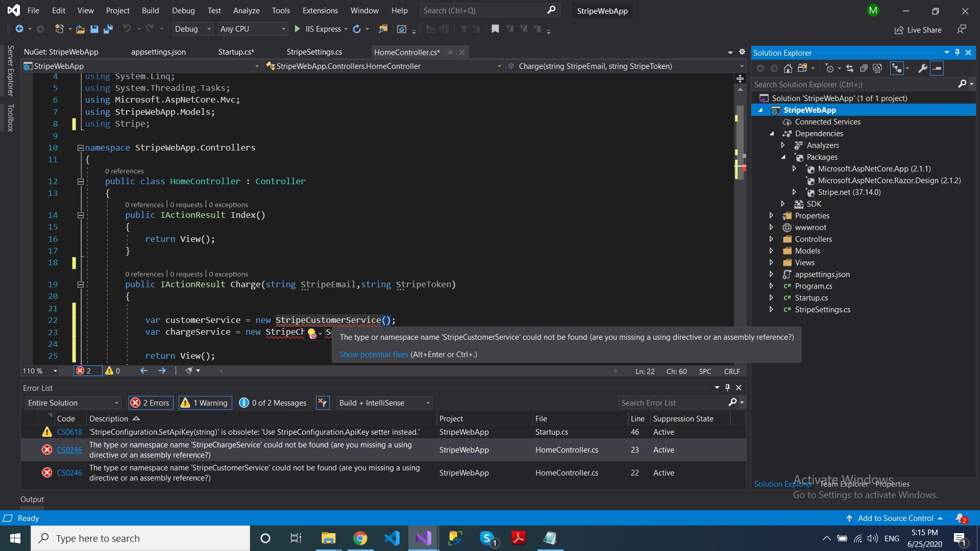The height and width of the screenshot is (551, 980).
Task: Toggle the 0 of 2 Messages filter
Action: click(273, 403)
